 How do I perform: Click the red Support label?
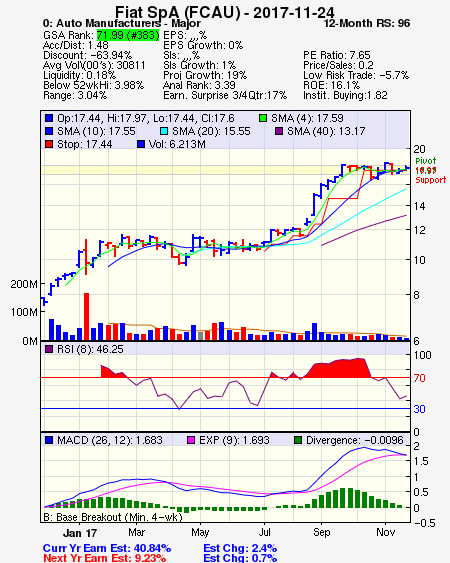pos(431,180)
